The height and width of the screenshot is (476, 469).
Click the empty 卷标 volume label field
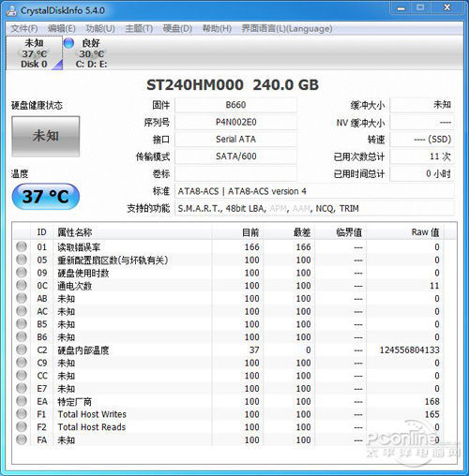(235, 173)
